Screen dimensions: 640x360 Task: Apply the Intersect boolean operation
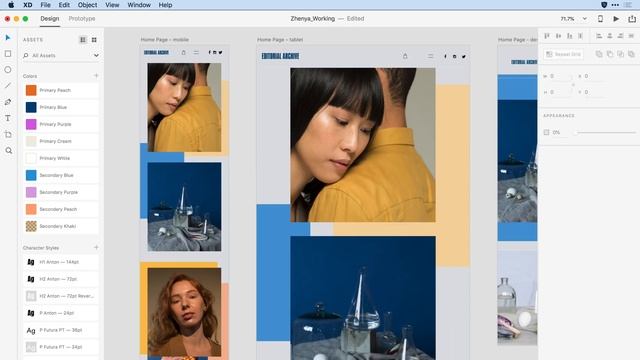tap(620, 54)
